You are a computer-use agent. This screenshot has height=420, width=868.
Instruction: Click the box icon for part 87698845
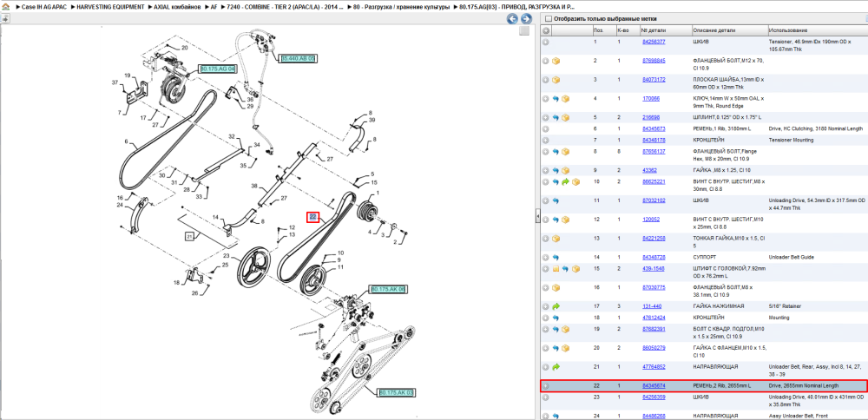(x=556, y=61)
